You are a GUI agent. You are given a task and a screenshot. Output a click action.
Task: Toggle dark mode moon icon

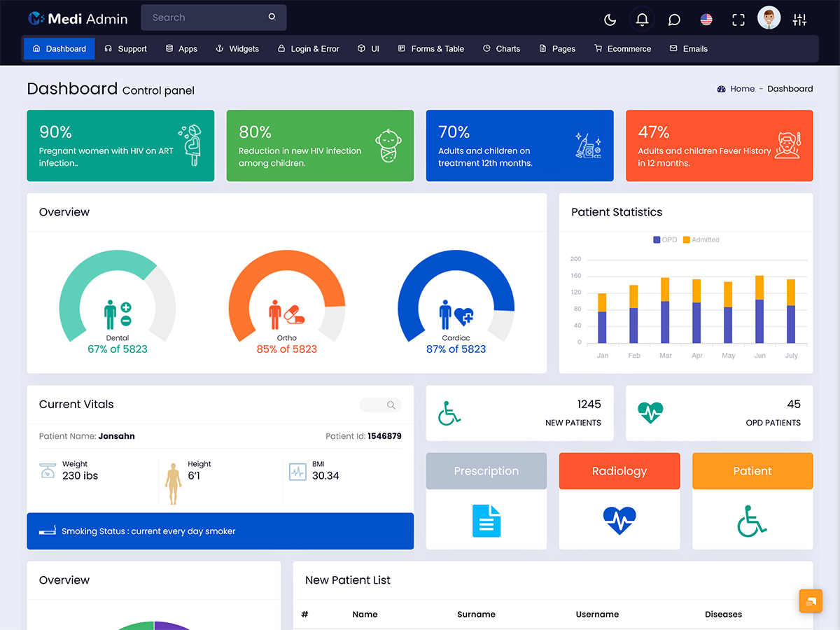[610, 20]
